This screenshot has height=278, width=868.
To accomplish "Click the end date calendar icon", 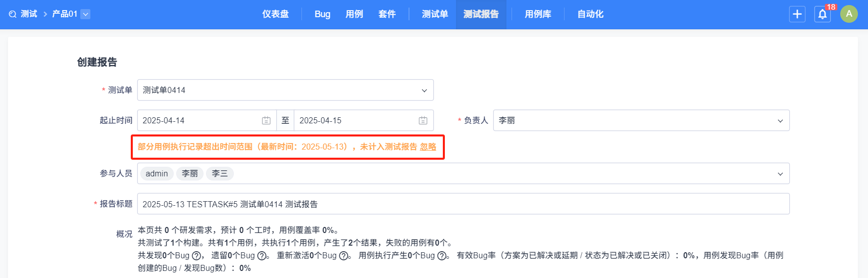I will (x=423, y=120).
